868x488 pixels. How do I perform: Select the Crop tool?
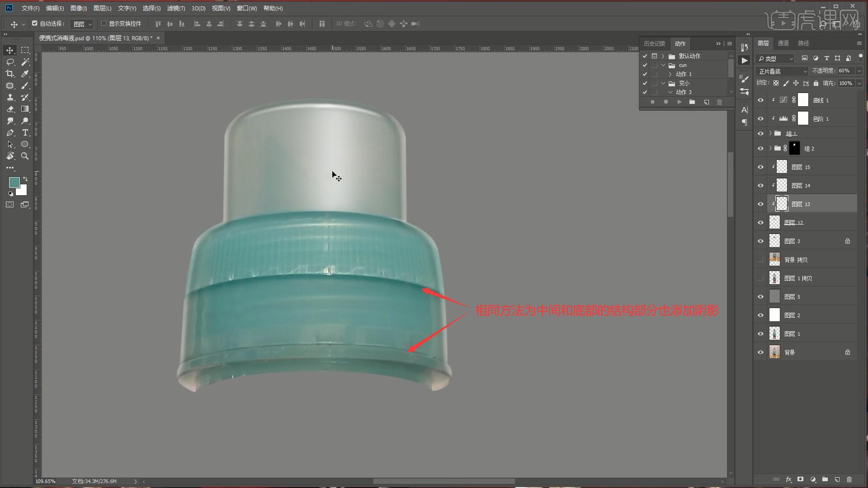pyautogui.click(x=10, y=74)
